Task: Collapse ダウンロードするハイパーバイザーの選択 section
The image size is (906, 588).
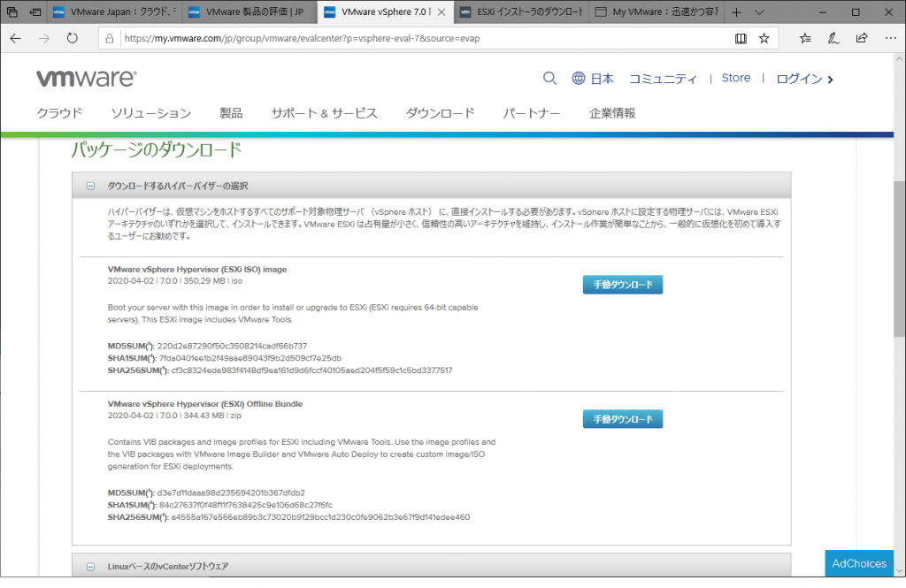Action: (91, 186)
